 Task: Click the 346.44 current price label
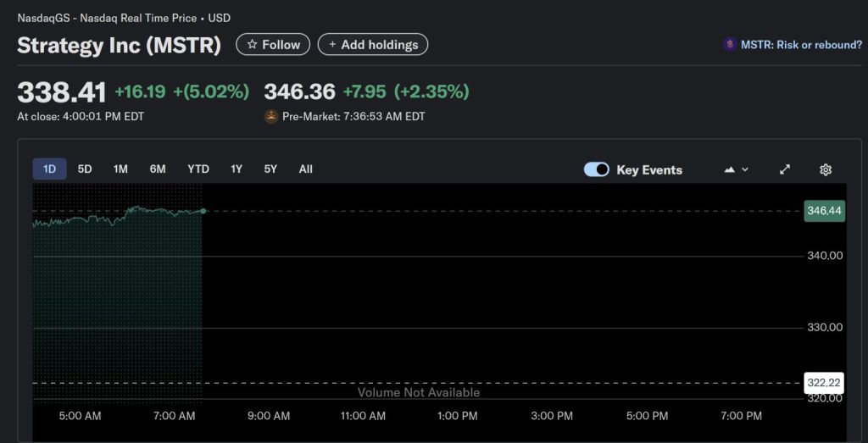coord(824,211)
